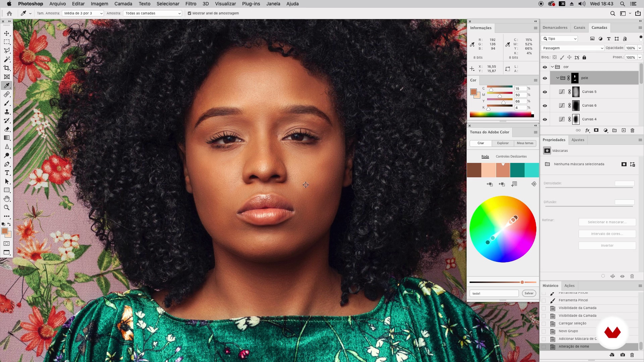Hide the Curvas 4 layer

pos(545,119)
